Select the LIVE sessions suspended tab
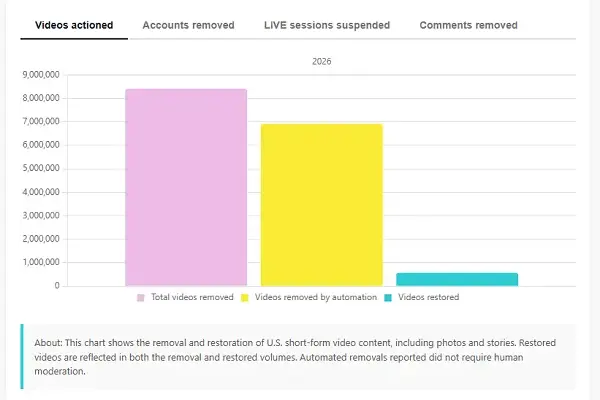The width and height of the screenshot is (600, 400). (327, 25)
